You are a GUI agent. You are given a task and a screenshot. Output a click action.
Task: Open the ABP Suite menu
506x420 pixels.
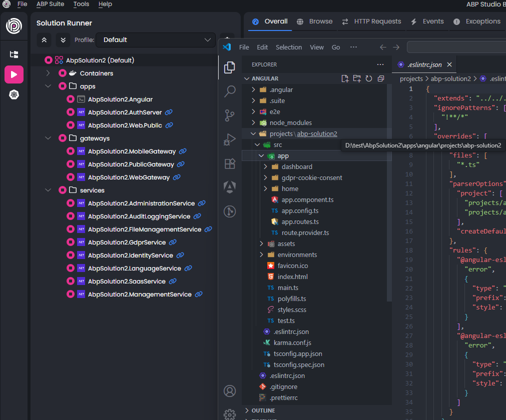coord(50,4)
